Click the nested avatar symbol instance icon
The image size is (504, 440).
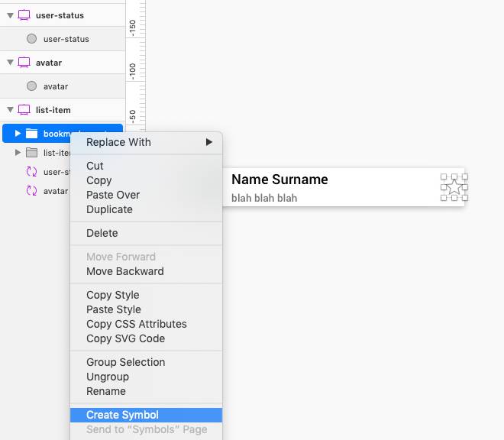tap(31, 191)
